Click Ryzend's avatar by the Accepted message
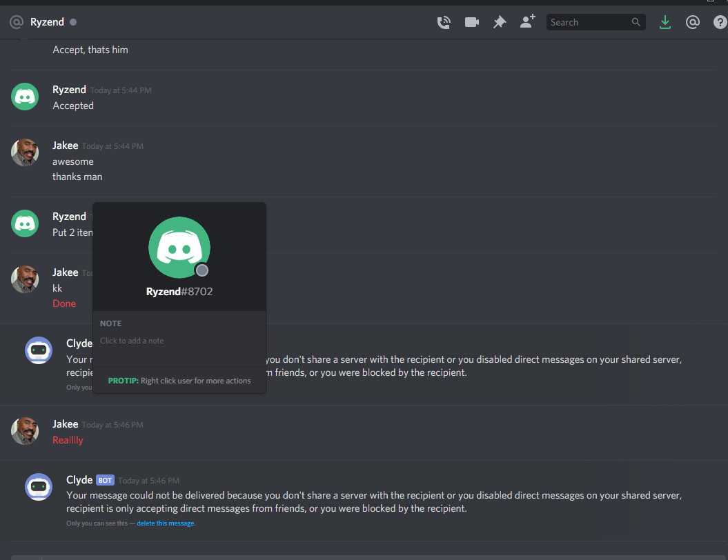 [25, 97]
